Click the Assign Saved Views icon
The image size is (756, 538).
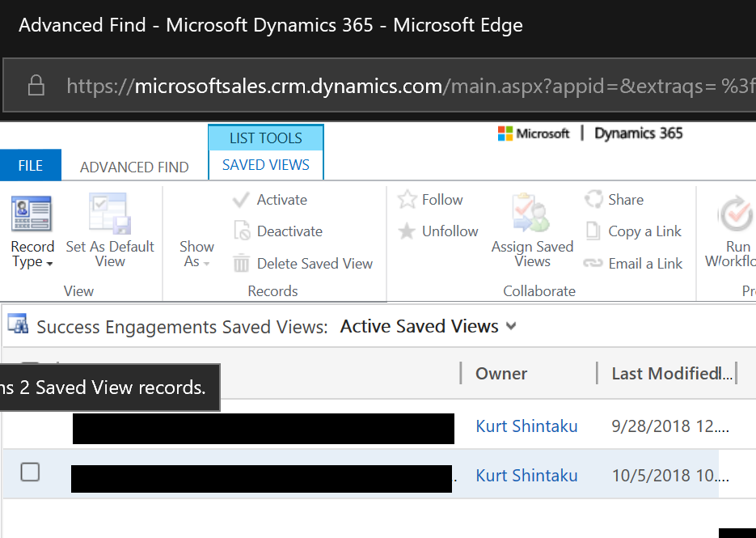[x=531, y=214]
